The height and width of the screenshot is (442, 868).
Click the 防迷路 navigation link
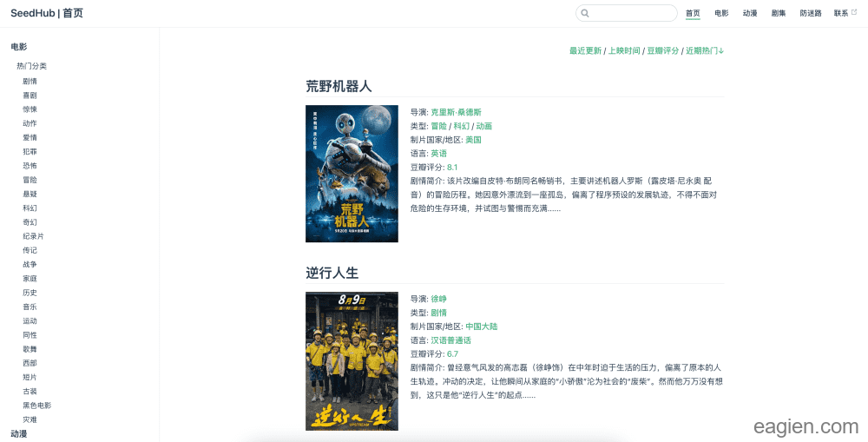pyautogui.click(x=811, y=13)
